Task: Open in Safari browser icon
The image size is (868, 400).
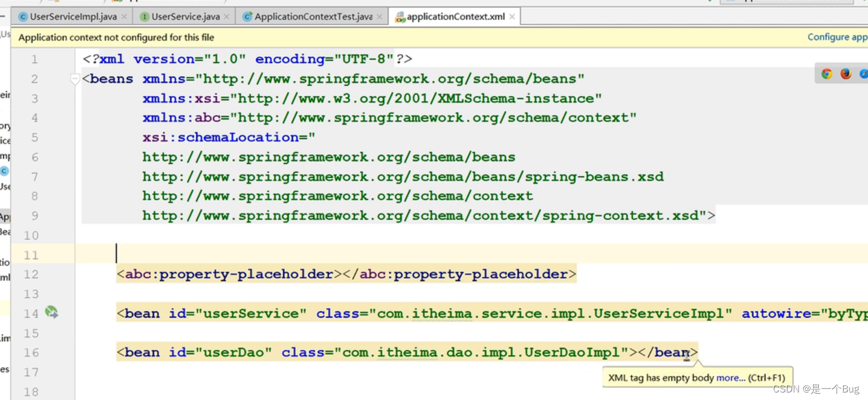Action: [863, 74]
